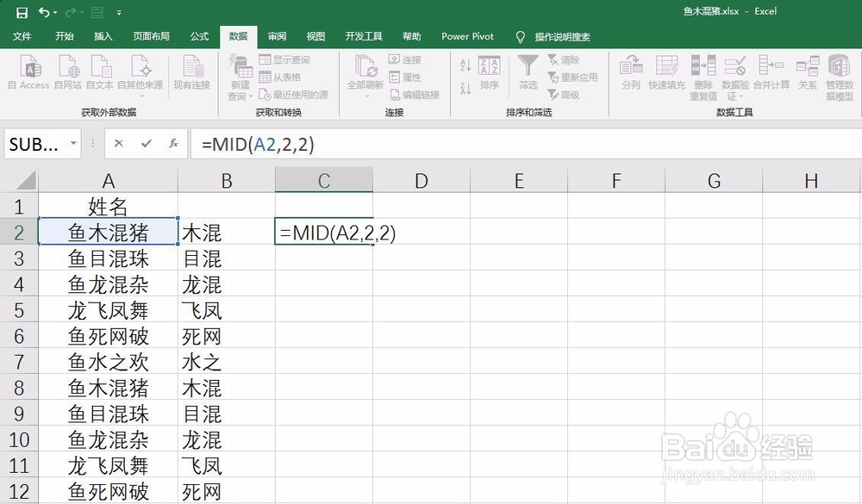Image resolution: width=862 pixels, height=504 pixels.
Task: Select column D header
Action: pos(422,180)
